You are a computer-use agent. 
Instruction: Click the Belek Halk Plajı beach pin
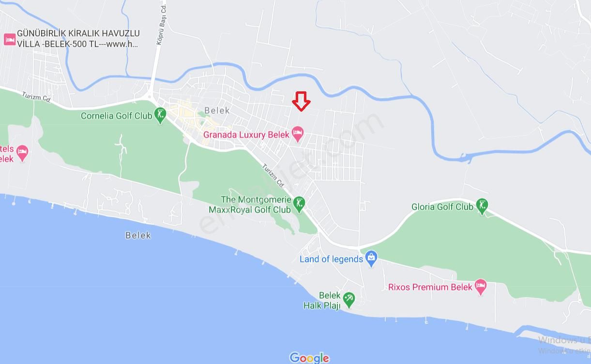tap(349, 300)
